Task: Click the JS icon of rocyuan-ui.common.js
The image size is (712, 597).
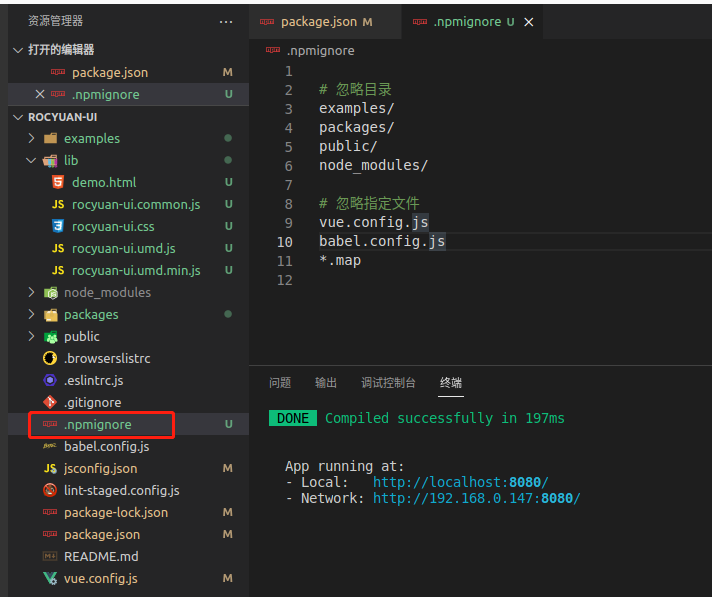Action: [58, 204]
